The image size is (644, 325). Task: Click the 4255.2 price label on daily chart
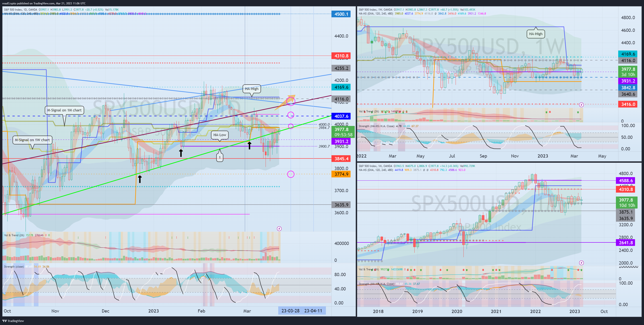[x=341, y=68]
